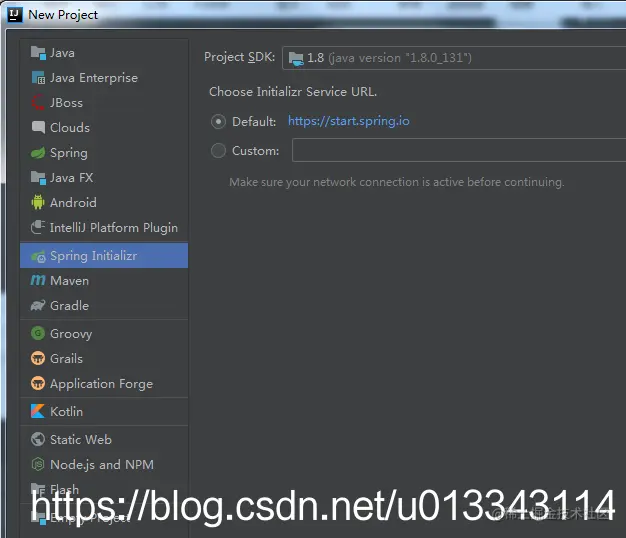This screenshot has width=626, height=538.
Task: Click the Custom: radio label
Action: (256, 150)
